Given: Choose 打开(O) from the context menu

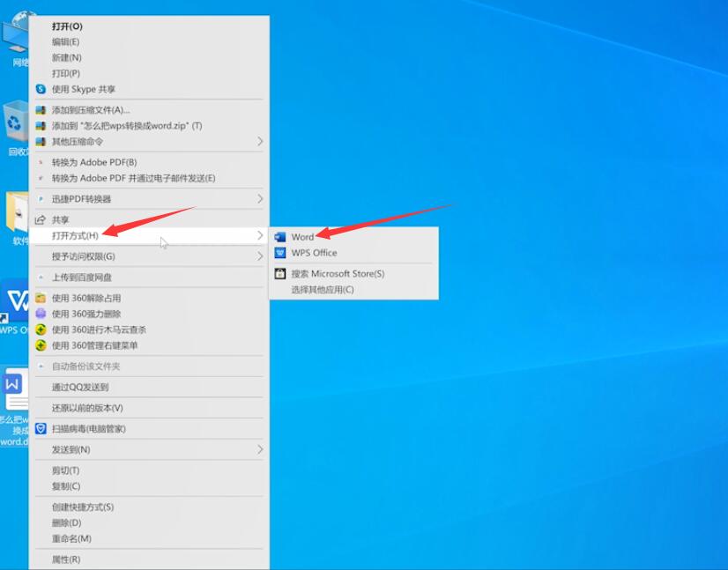Looking at the screenshot, I should click(149, 26).
